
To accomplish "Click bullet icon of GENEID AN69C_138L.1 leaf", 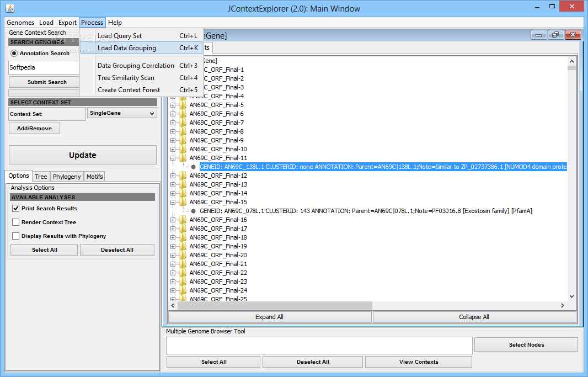I will click(x=194, y=167).
